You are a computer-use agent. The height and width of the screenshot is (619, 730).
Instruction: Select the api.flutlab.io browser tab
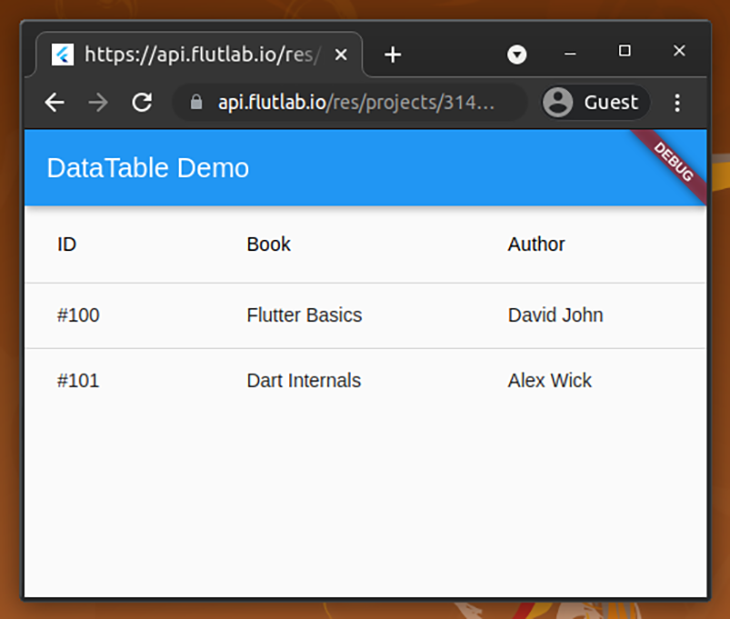click(x=199, y=54)
